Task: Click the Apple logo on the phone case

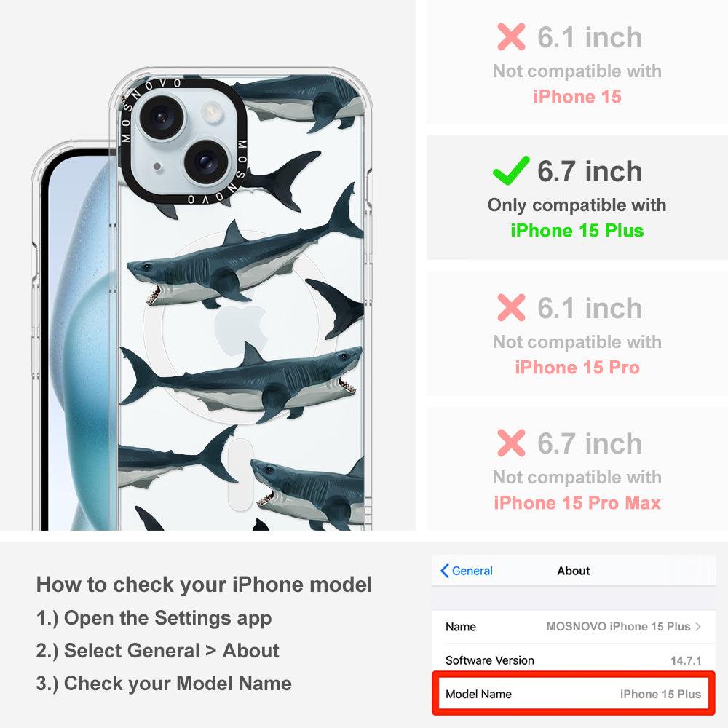Action: click(x=242, y=331)
